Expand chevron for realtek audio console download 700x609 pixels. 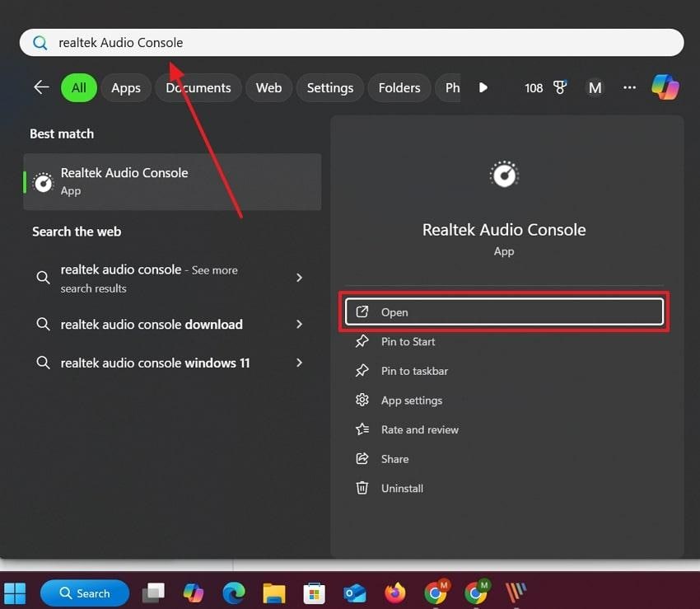(x=299, y=325)
